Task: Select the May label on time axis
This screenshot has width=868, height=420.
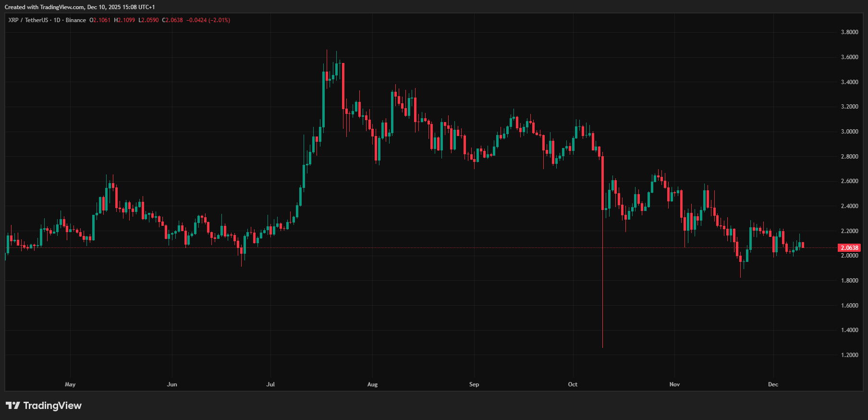Action: (x=70, y=384)
